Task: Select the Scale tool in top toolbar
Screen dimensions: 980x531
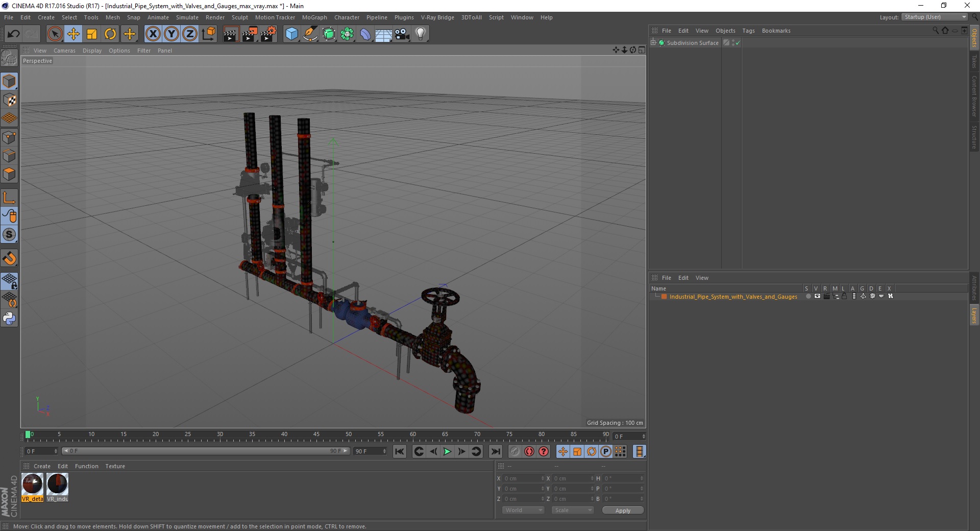Action: [x=92, y=34]
